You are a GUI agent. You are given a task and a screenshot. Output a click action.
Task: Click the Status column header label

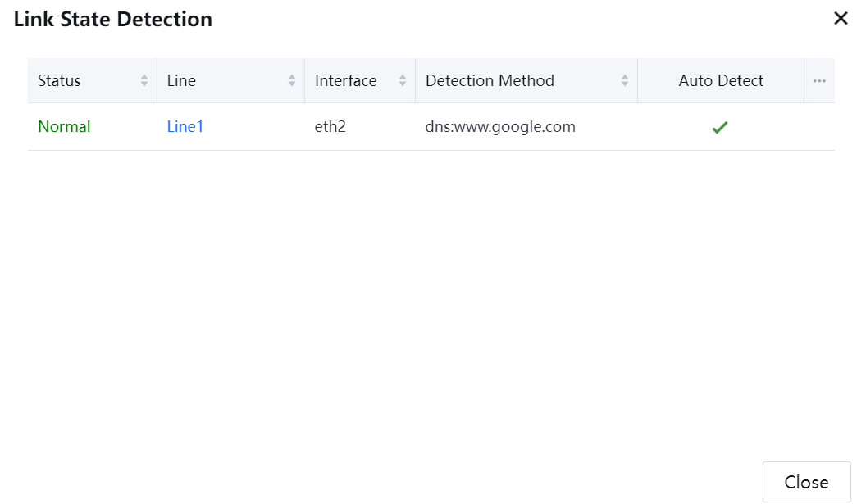pos(59,80)
